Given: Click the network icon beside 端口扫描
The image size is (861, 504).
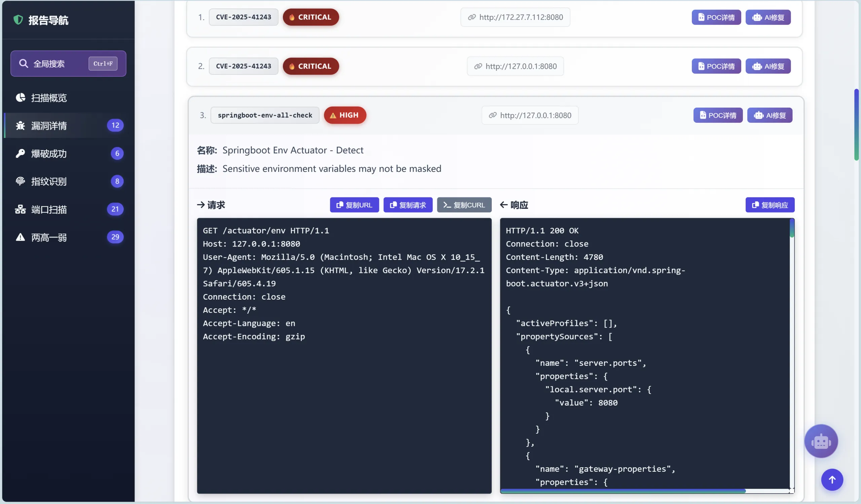Looking at the screenshot, I should pyautogui.click(x=20, y=209).
